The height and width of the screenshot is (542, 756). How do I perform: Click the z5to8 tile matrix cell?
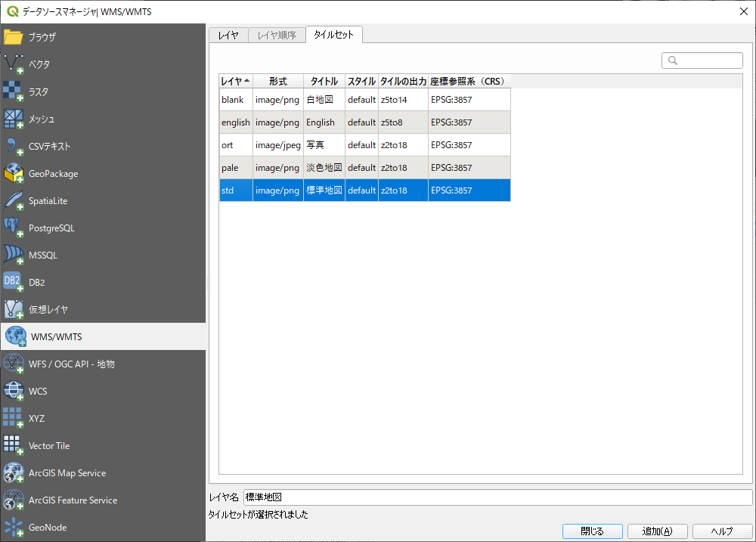pyautogui.click(x=403, y=122)
